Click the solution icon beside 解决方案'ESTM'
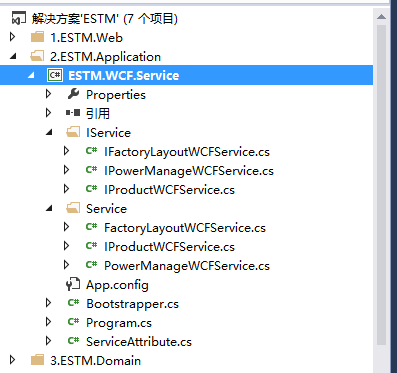 tap(19, 18)
